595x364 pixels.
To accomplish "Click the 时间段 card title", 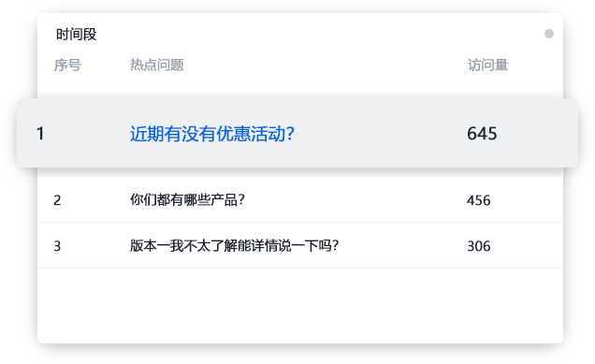I will tap(77, 35).
